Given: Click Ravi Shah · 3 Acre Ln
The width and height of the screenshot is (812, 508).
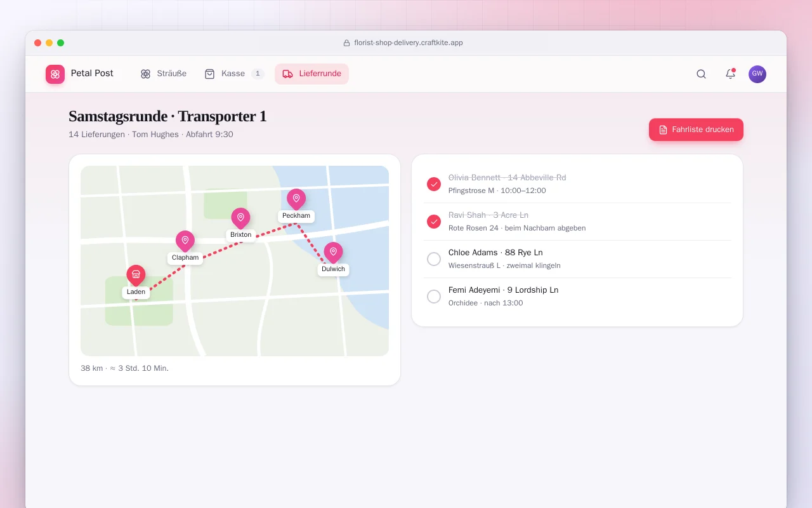Looking at the screenshot, I should click(488, 215).
